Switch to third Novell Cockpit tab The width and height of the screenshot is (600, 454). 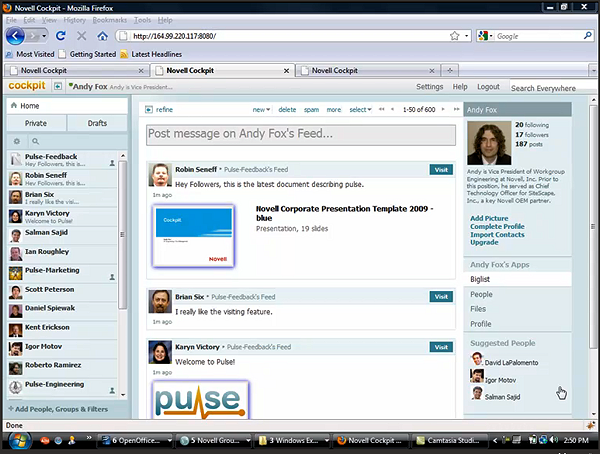[x=368, y=70]
